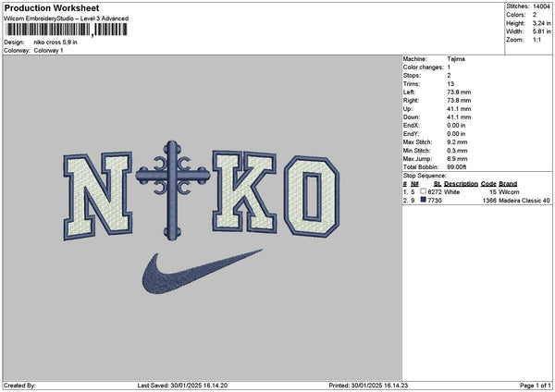
Task: Click the white thread color swatch 6272
Action: pos(424,191)
